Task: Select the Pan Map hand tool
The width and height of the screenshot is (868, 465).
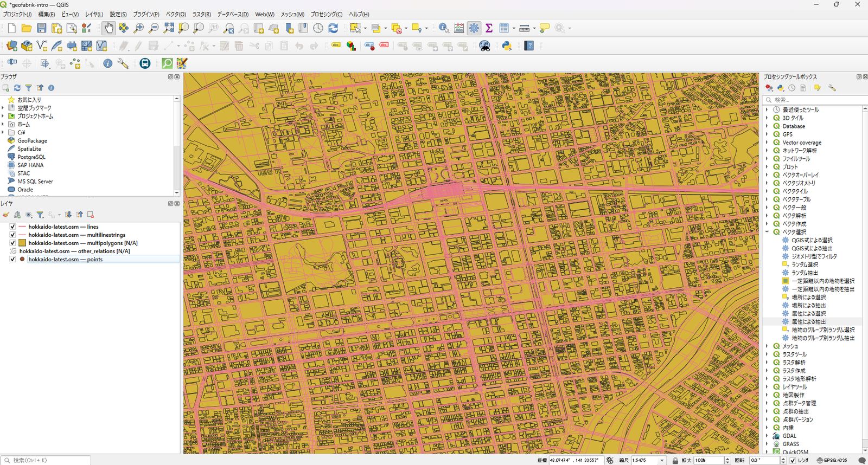Action: tap(108, 28)
